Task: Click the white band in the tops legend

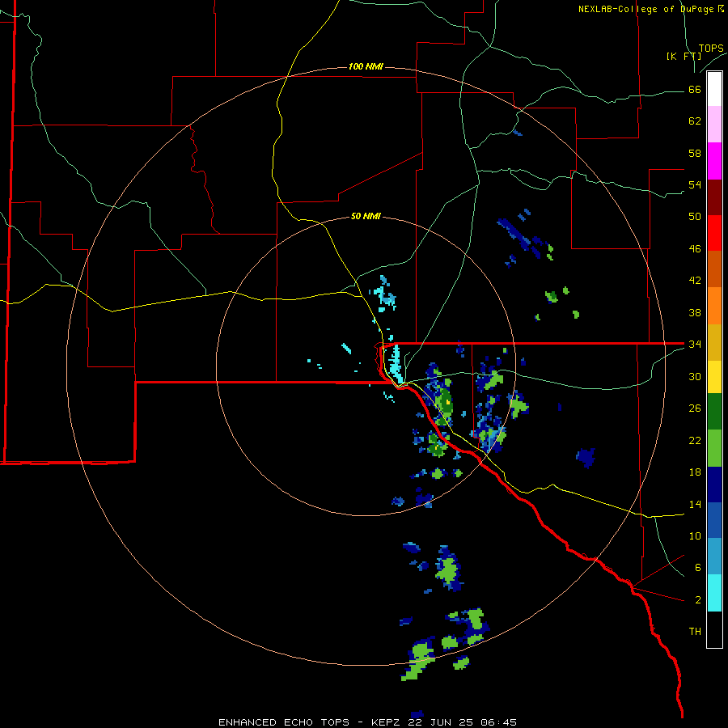Action: (x=714, y=89)
